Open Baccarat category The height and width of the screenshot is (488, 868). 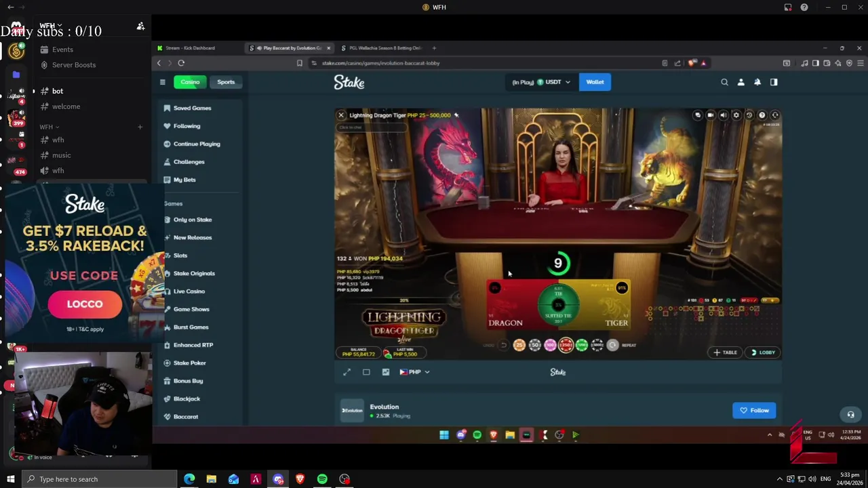pos(185,417)
